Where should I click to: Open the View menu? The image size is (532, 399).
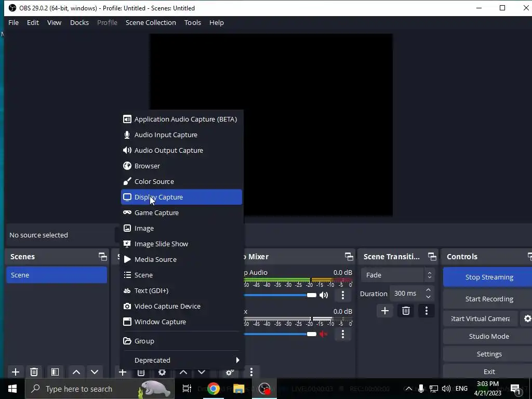tap(54, 23)
